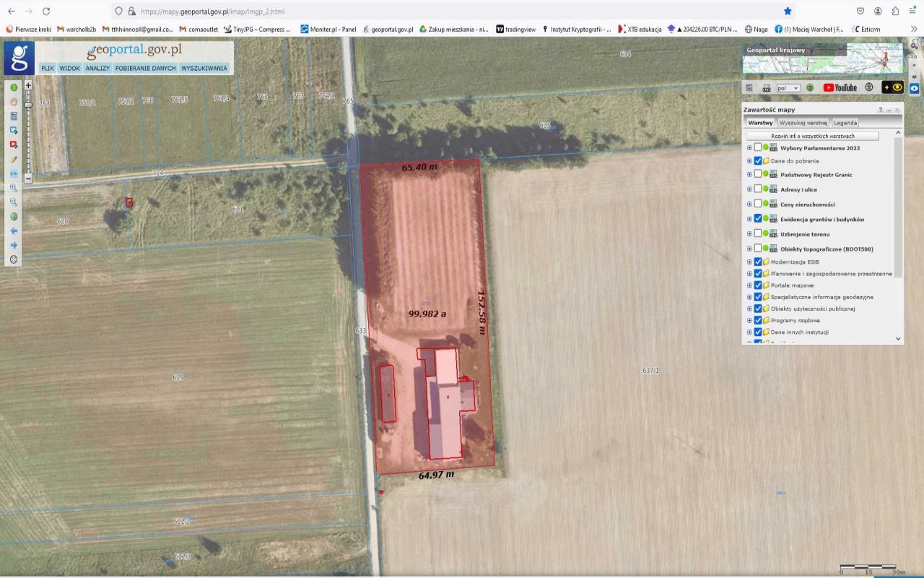The image size is (924, 578).
Task: Click Rozwiń inf o wszystkich warstwach button
Action: (x=812, y=136)
